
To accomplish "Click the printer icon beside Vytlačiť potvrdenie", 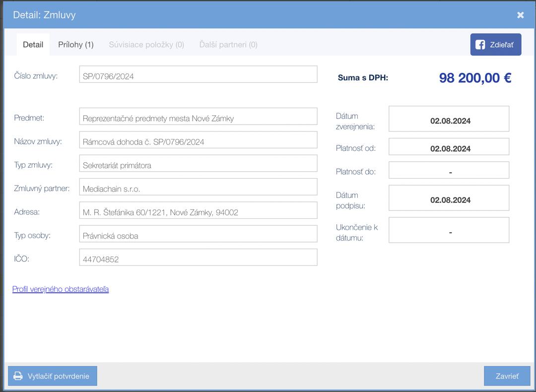I will (x=18, y=376).
